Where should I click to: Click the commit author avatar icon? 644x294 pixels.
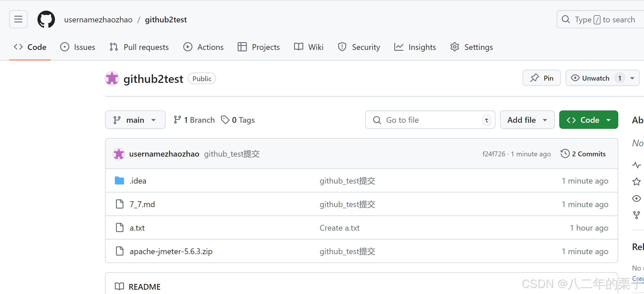click(x=119, y=154)
